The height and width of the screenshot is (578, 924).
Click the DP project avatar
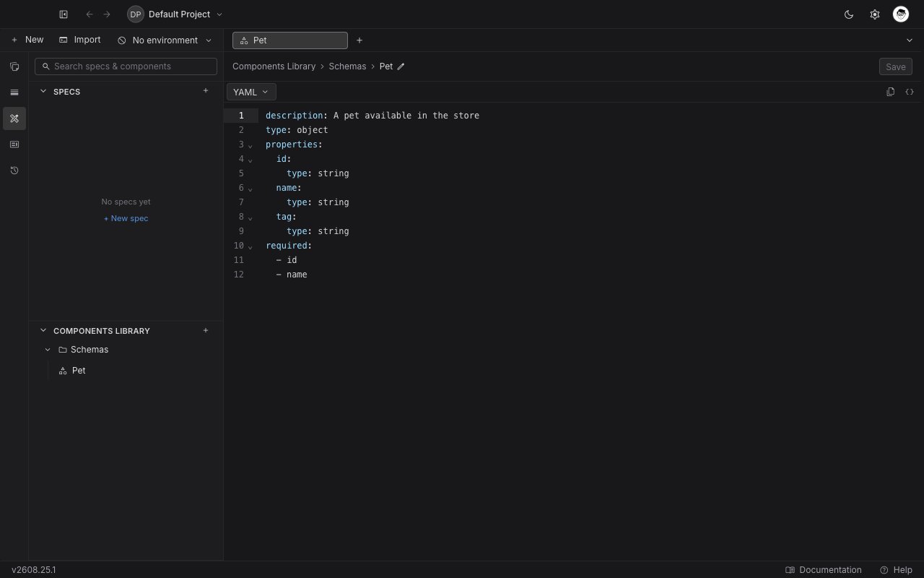coord(136,14)
